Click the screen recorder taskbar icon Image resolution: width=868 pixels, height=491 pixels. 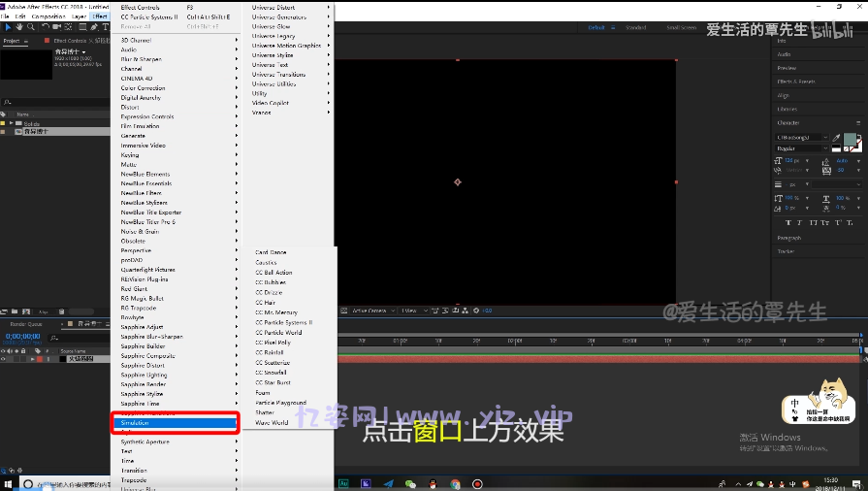477,484
